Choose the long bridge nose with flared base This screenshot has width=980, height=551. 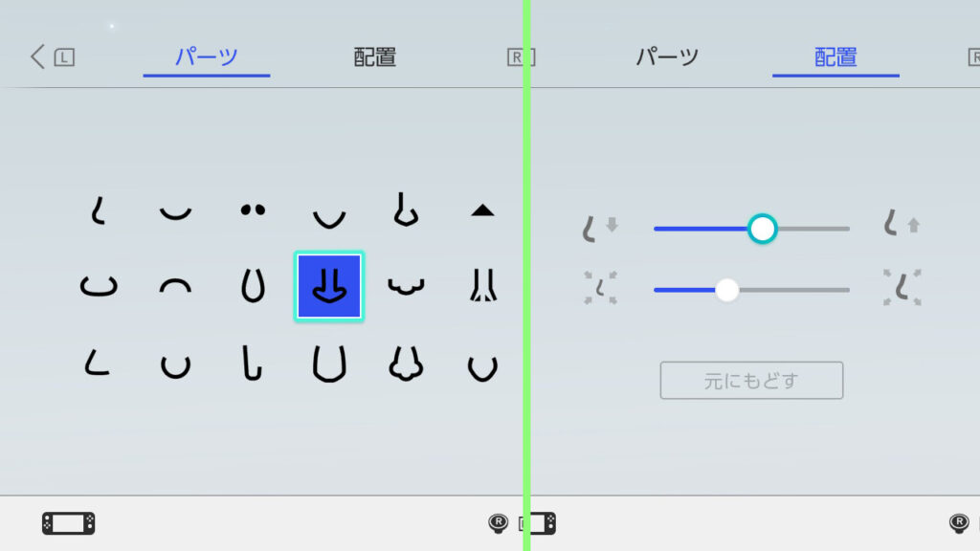click(483, 285)
